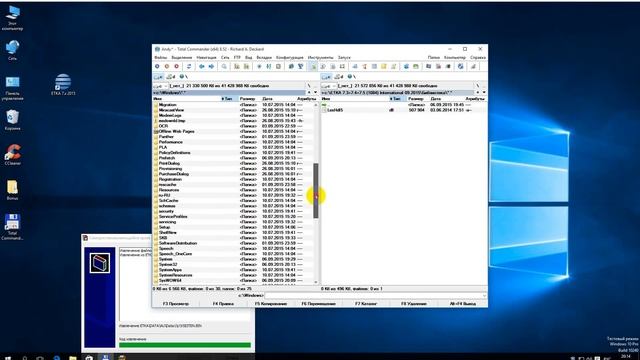Sort left panel by Дата column header
The image size is (640, 360).
click(279, 99)
